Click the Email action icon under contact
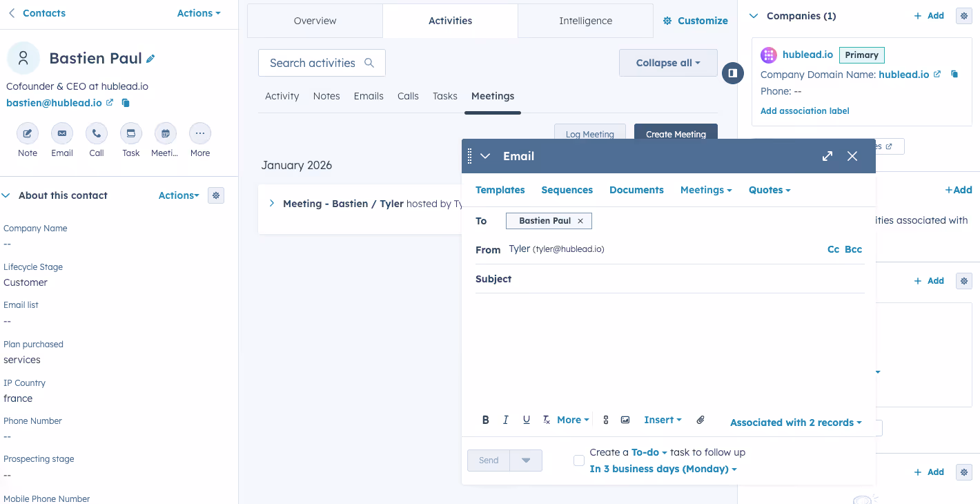Viewport: 980px width, 504px height. tap(62, 133)
